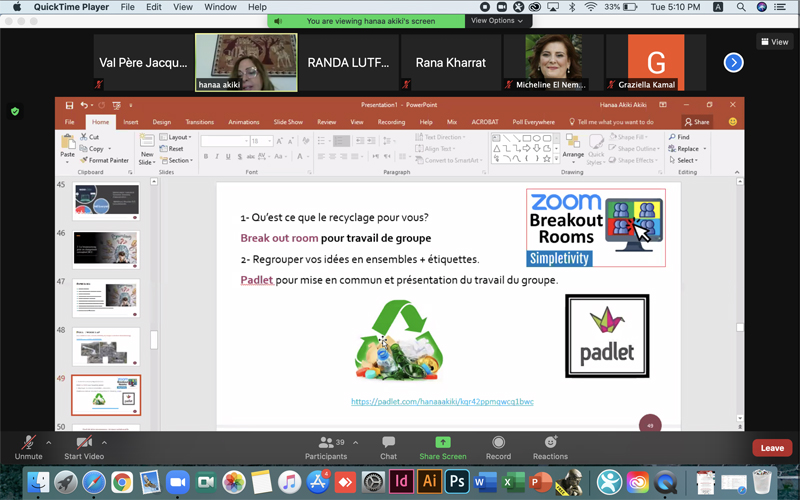Viewport: 800px width, 500px height.
Task: Click Start Video camera icon
Action: 84,442
